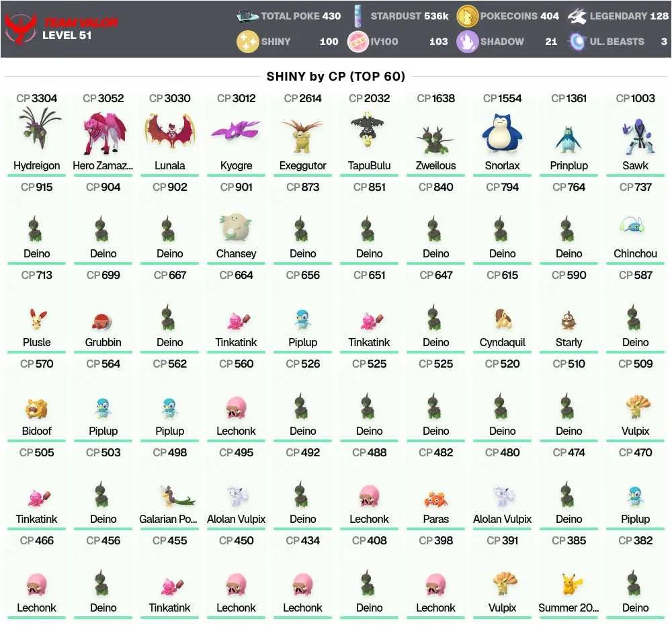Image resolution: width=672 pixels, height=625 pixels.
Task: Click the 'CP 2032' value
Action: tap(370, 99)
